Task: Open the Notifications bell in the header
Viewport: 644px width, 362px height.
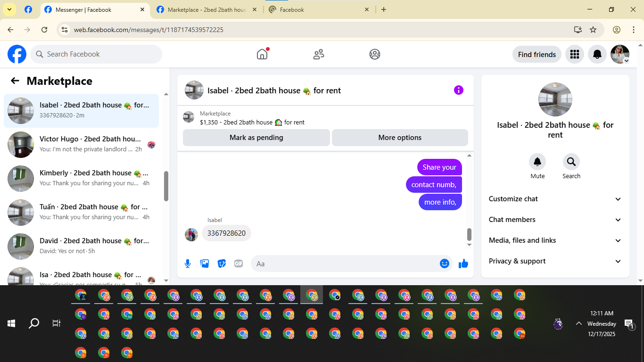Action: click(x=597, y=54)
